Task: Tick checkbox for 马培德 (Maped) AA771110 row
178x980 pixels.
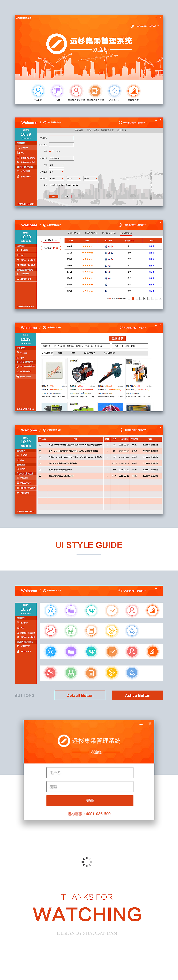Action: [40, 457]
